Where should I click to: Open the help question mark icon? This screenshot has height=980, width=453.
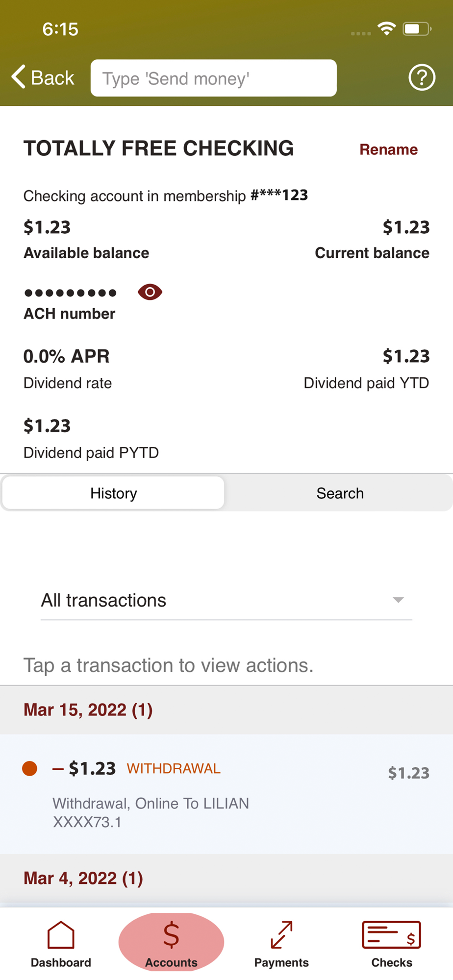point(422,77)
